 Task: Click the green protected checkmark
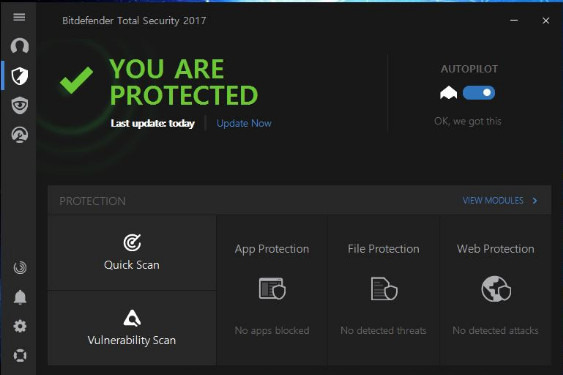click(76, 80)
